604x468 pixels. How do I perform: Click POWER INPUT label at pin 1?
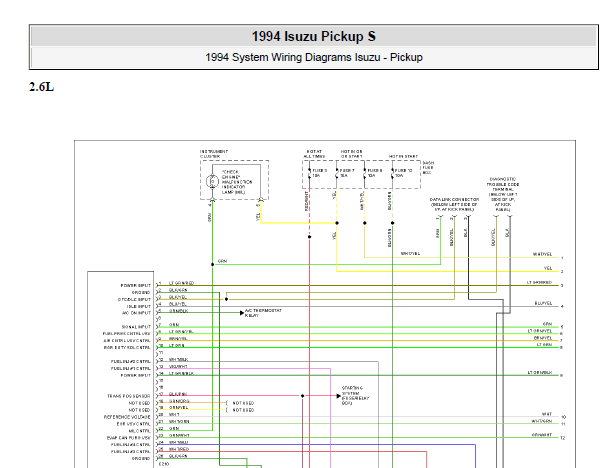coord(136,285)
